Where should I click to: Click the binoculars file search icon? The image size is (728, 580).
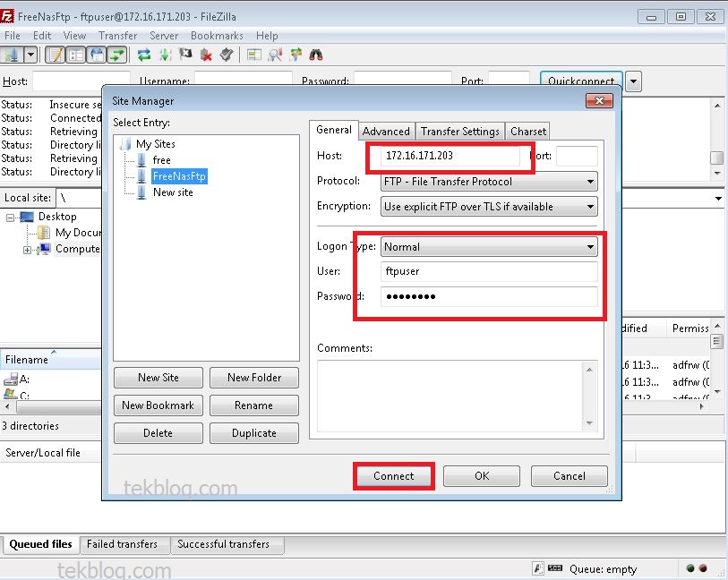coord(316,55)
